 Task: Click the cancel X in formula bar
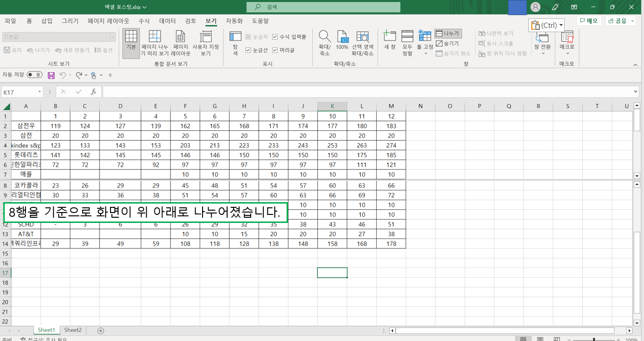[x=63, y=92]
